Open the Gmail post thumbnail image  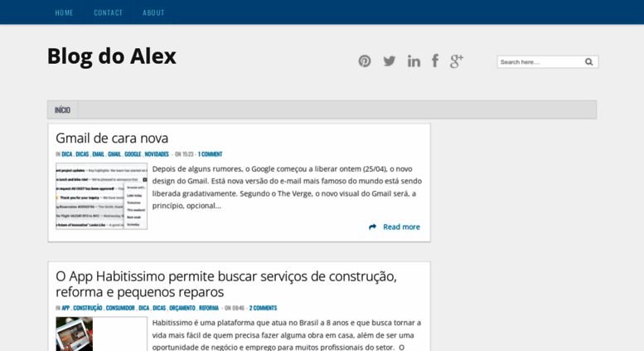click(101, 196)
